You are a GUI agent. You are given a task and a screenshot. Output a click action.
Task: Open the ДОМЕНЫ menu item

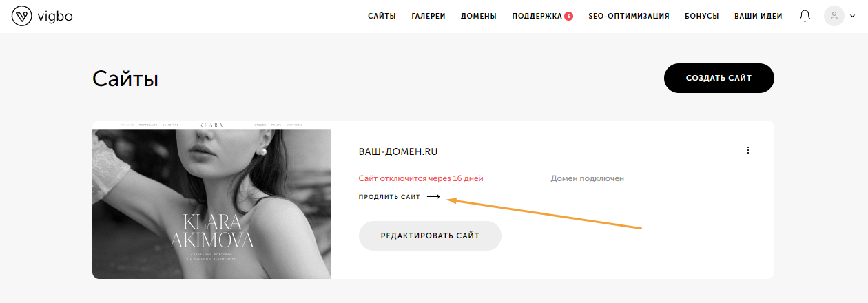[479, 16]
